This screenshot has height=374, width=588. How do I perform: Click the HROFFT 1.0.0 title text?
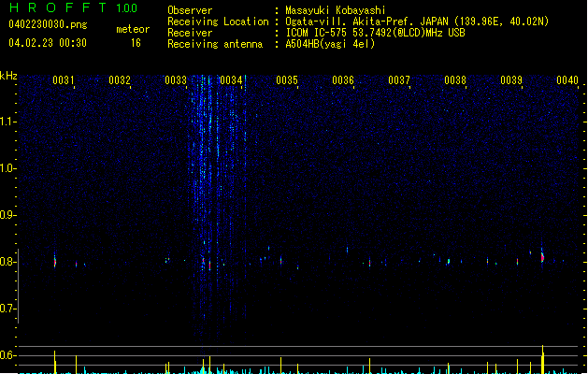coord(74,7)
